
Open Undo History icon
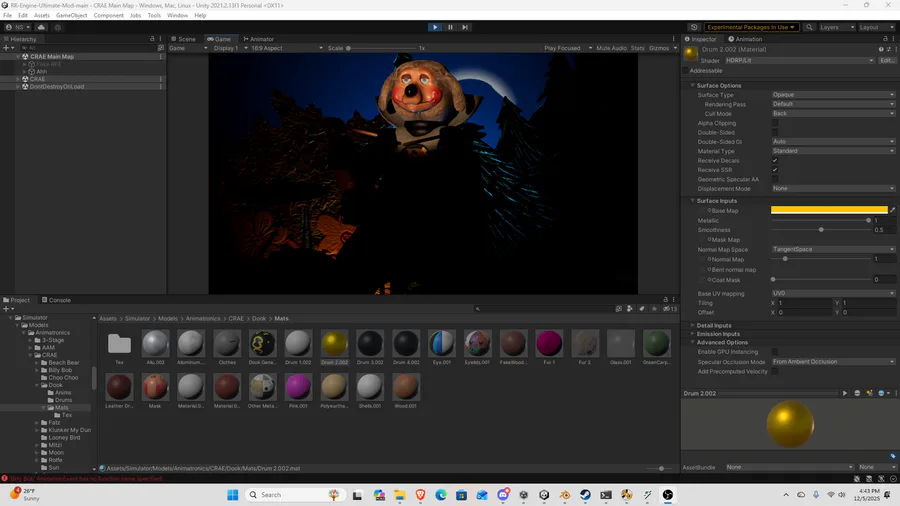(694, 27)
